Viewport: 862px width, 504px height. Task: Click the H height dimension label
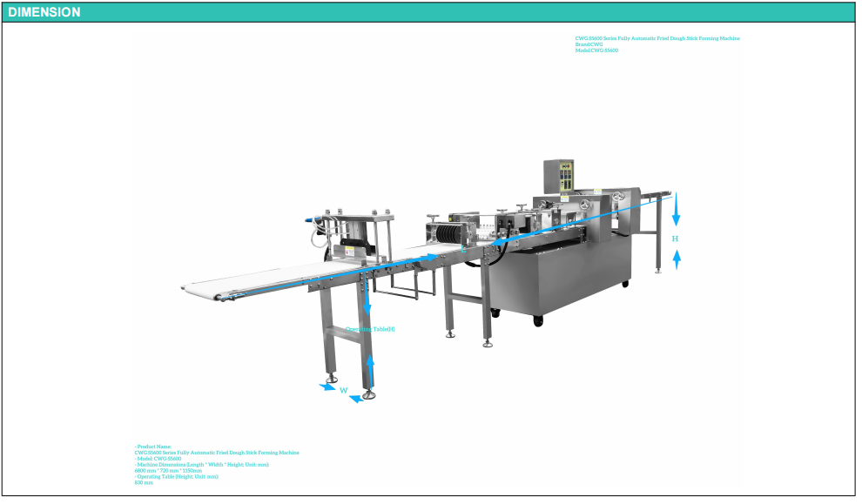point(675,238)
